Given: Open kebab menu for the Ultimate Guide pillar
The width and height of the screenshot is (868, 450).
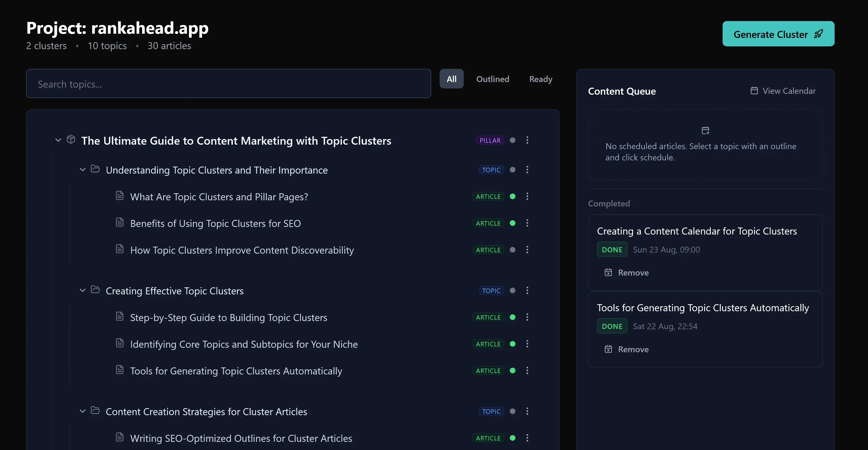Looking at the screenshot, I should coord(527,140).
